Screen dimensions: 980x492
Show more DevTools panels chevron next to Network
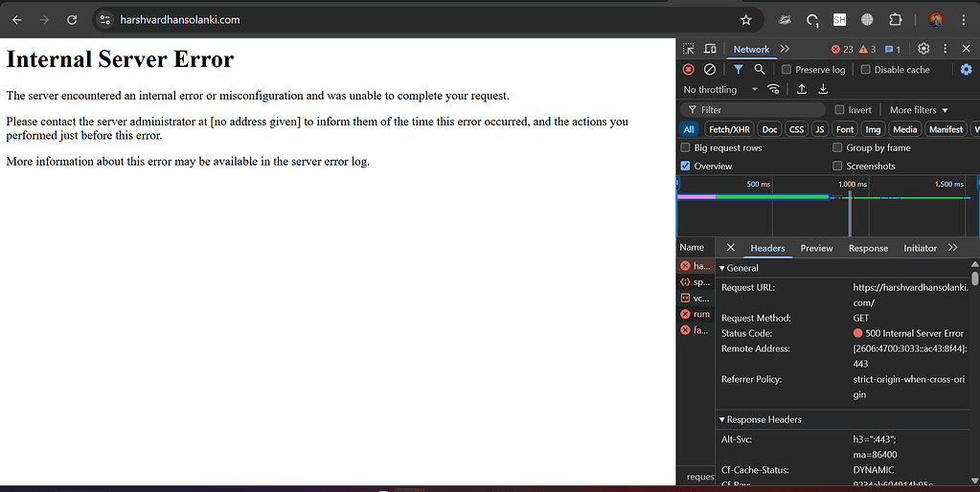pos(785,49)
